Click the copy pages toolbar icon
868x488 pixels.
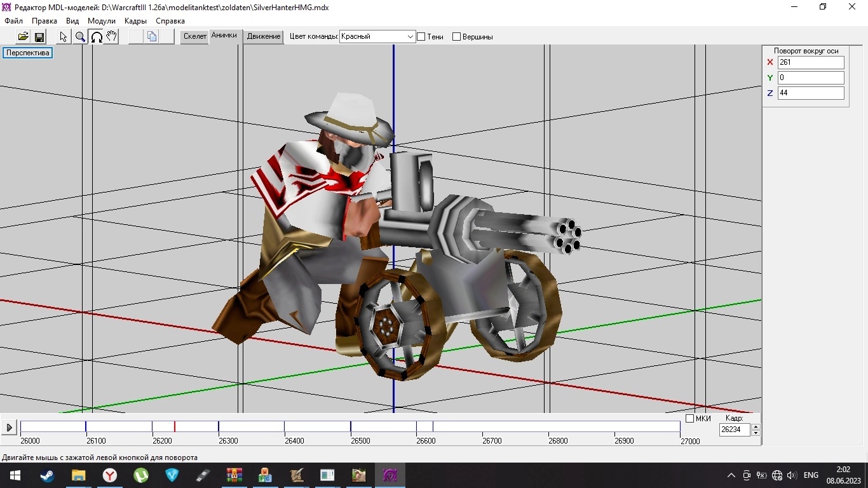(x=152, y=37)
